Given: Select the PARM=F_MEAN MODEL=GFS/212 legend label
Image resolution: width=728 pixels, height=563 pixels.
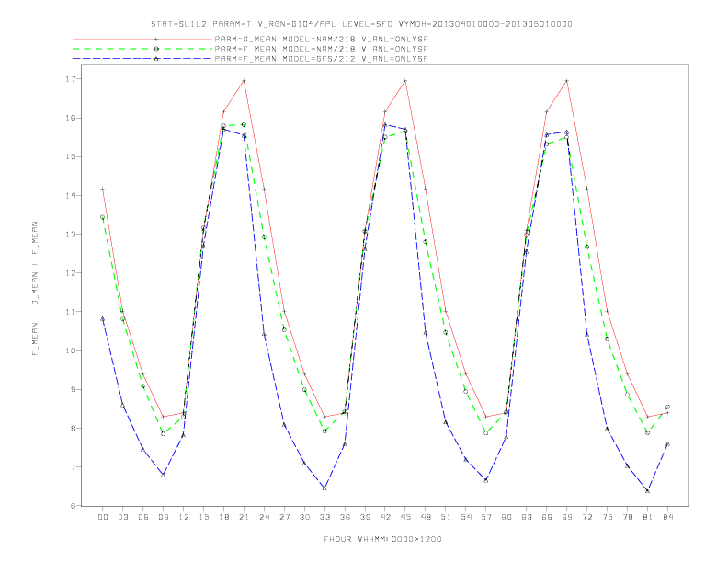Looking at the screenshot, I should tap(321, 59).
